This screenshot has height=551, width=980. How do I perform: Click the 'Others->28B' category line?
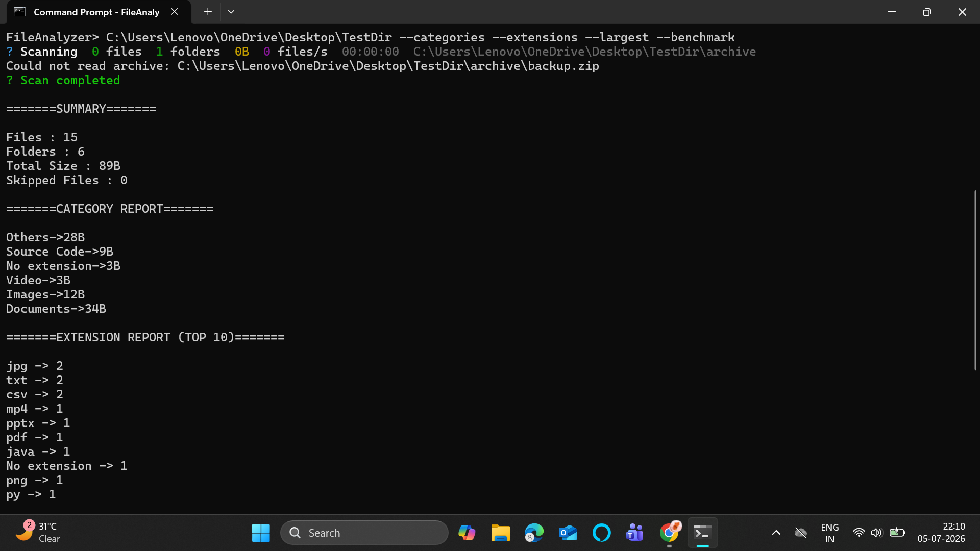45,237
